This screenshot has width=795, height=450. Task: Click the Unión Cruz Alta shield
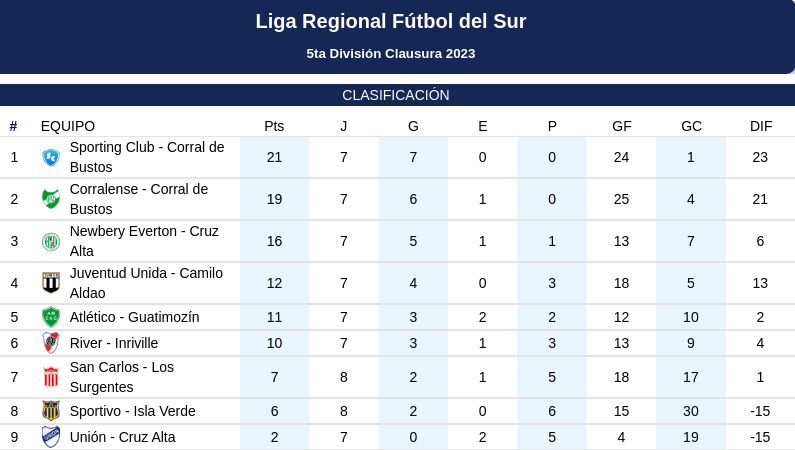tap(51, 437)
